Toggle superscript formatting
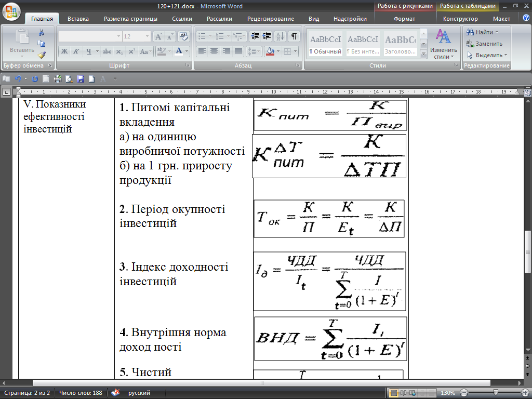This screenshot has height=399, width=532. tap(131, 51)
